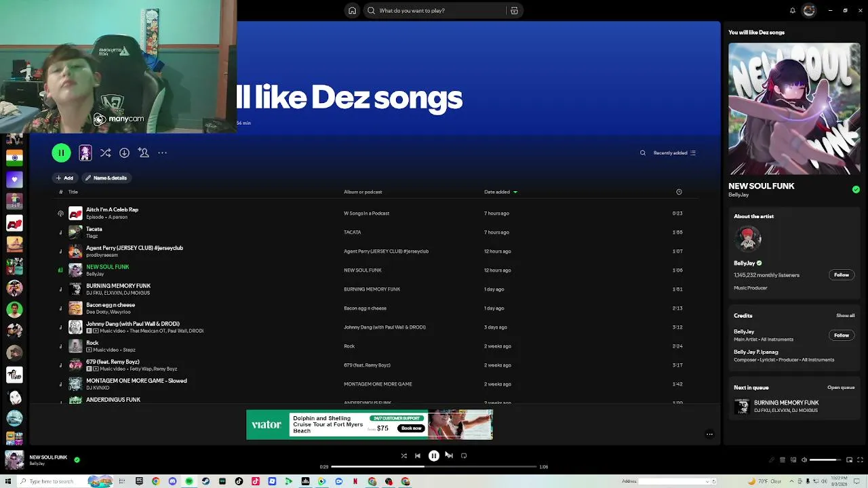The height and width of the screenshot is (488, 868).
Task: Open the Windows Start menu
Action: (x=8, y=482)
